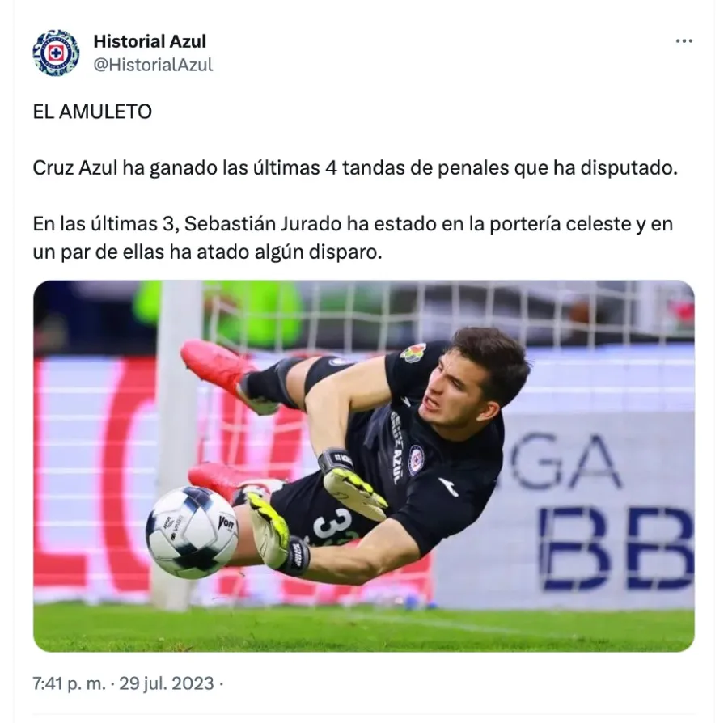The height and width of the screenshot is (723, 728).
Task: Click the yellow goalkeeper glove near the ball
Action: pos(269,530)
